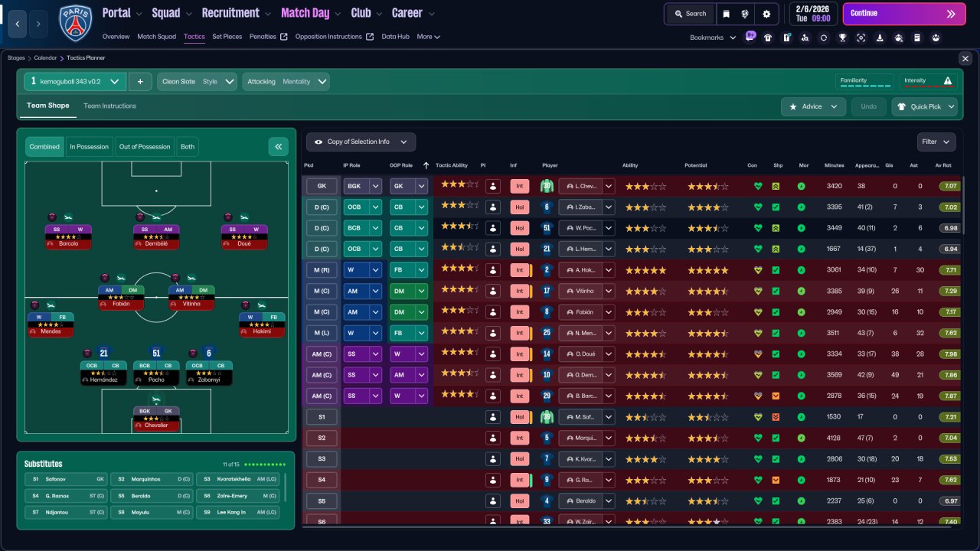The height and width of the screenshot is (551, 980).
Task: Open Clean Slate Style dropdown
Action: point(197,82)
